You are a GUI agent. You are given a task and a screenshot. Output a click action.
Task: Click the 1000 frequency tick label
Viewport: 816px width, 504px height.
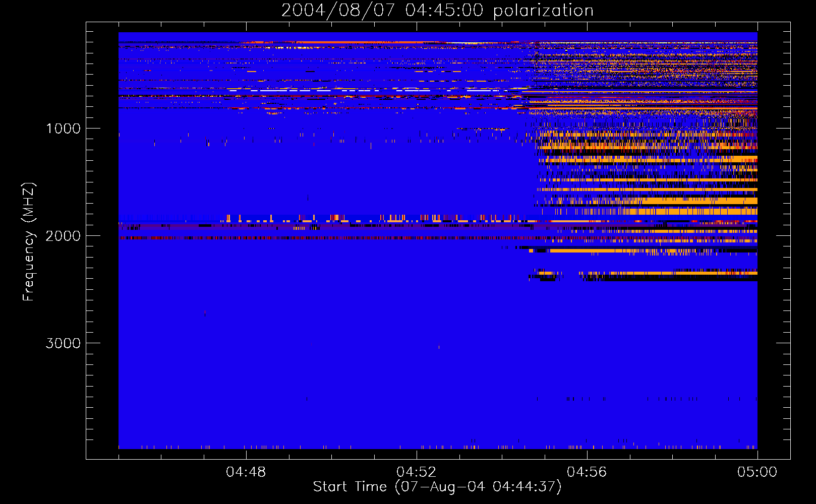[63, 129]
